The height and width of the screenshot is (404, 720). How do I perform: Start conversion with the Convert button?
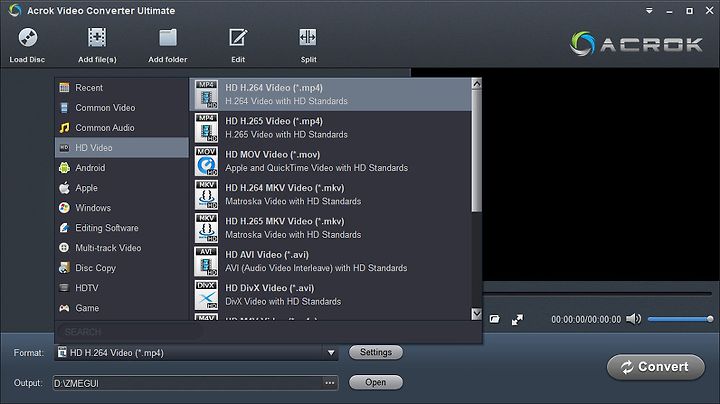(656, 367)
